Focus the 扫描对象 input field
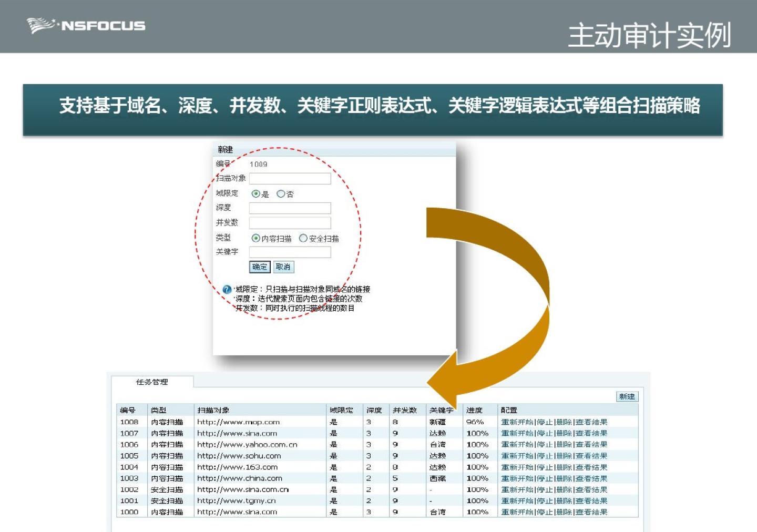 (x=290, y=179)
